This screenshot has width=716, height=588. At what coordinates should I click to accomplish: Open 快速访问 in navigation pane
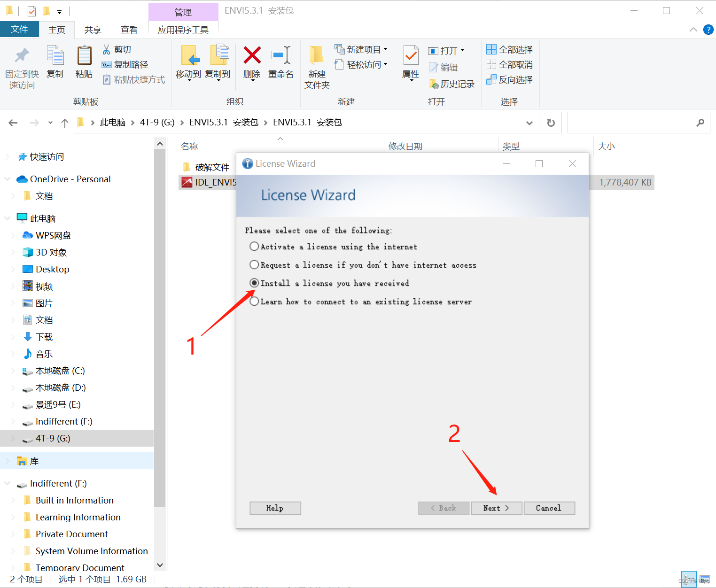(47, 156)
